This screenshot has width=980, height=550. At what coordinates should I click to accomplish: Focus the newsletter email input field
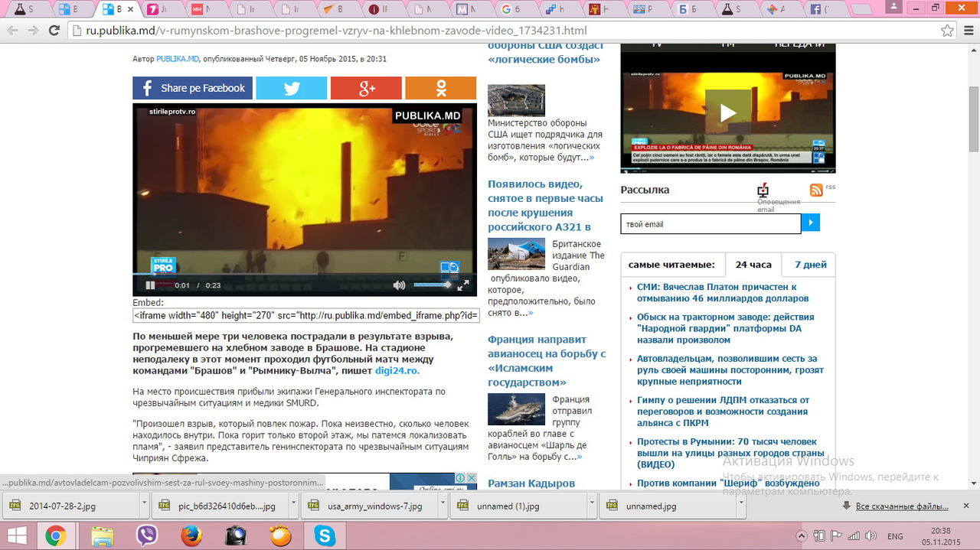(x=710, y=224)
